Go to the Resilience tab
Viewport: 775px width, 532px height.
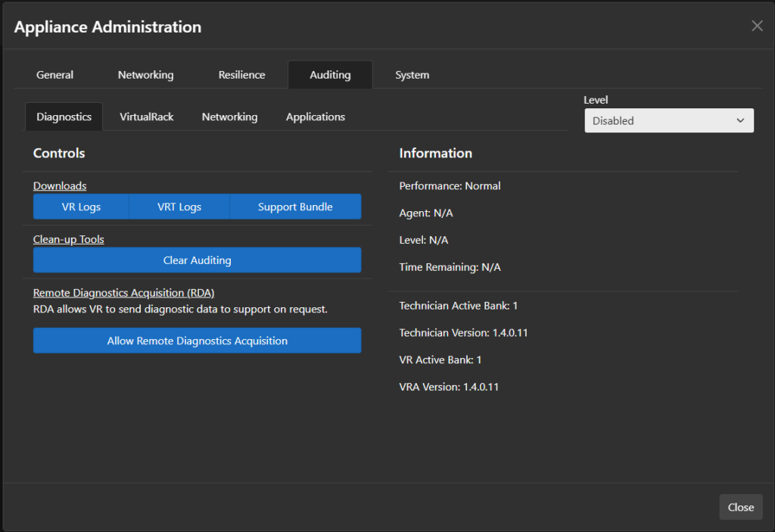tap(241, 75)
